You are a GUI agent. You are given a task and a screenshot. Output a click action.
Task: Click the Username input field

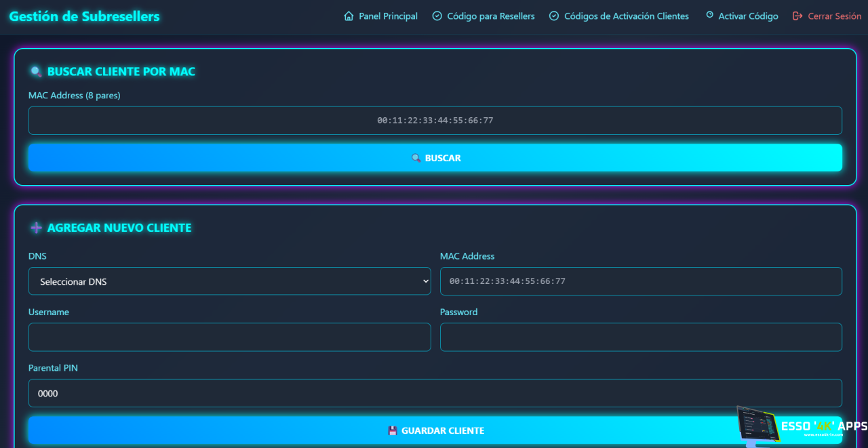[229, 337]
